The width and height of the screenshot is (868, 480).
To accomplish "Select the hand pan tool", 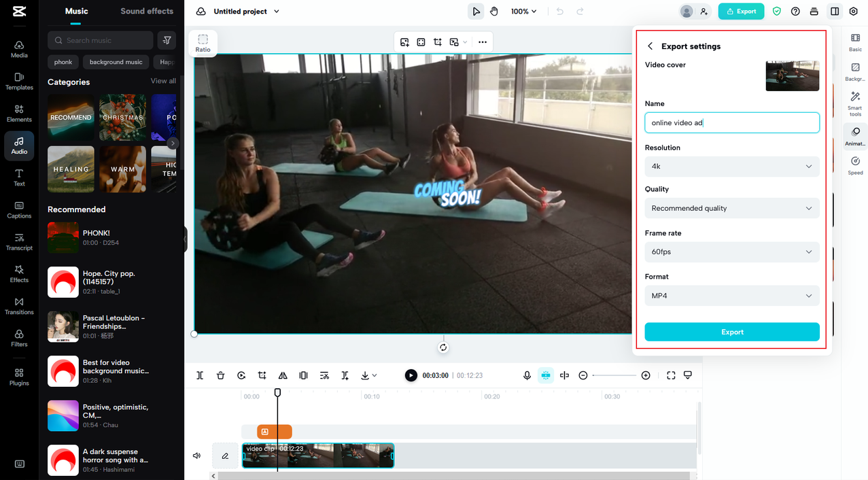I will tap(494, 11).
